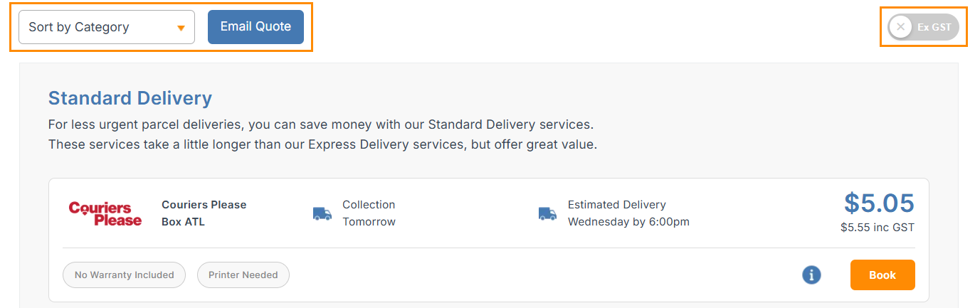
Task: Click the Couriers Please Box ATL name
Action: pos(204,213)
